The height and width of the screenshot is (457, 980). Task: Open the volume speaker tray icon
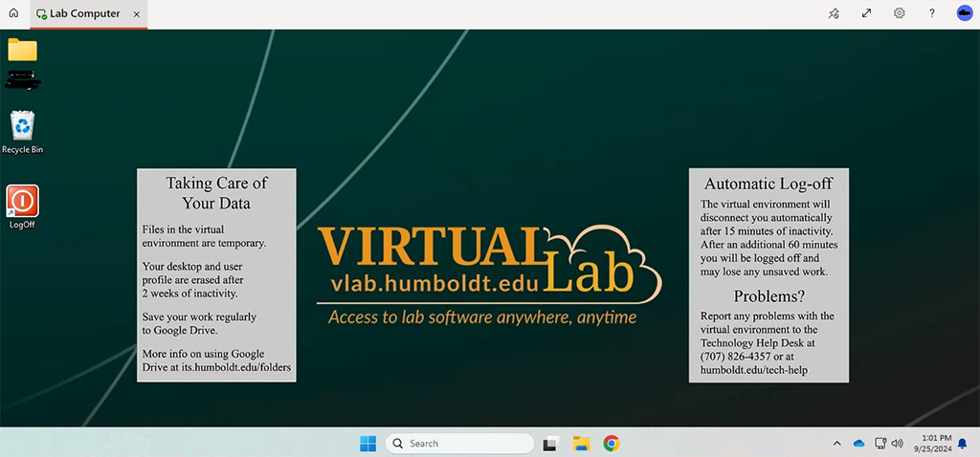898,444
